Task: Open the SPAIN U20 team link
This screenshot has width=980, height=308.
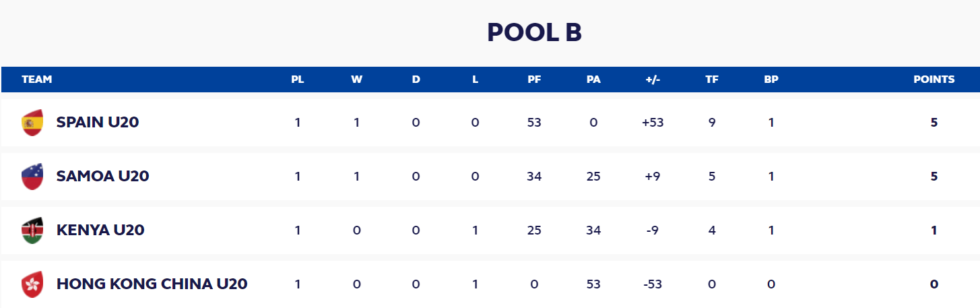Action: (x=98, y=123)
